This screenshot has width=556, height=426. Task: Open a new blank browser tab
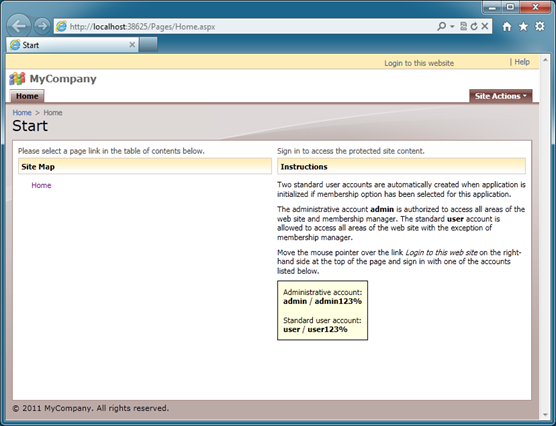point(148,45)
